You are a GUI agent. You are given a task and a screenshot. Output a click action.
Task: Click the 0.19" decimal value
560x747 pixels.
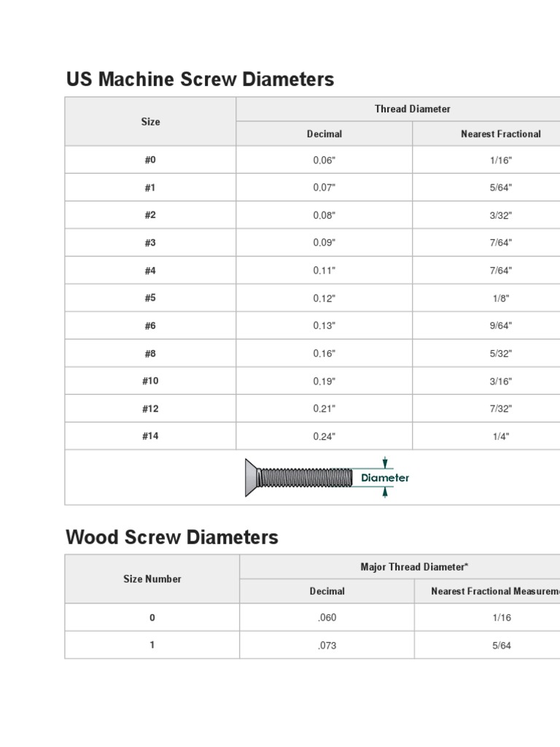click(324, 382)
